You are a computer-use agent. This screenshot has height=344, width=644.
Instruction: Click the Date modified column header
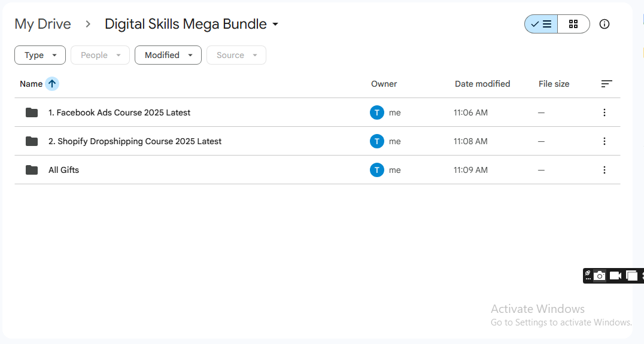click(x=482, y=84)
